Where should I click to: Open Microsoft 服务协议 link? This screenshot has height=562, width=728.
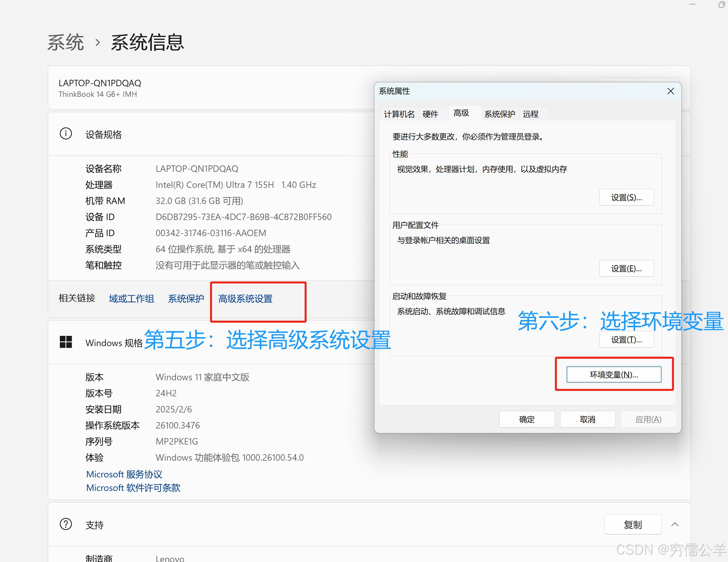tap(124, 474)
